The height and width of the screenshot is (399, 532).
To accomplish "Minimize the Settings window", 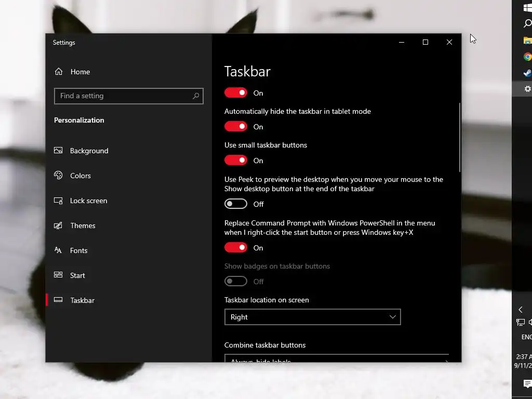I will [402, 42].
